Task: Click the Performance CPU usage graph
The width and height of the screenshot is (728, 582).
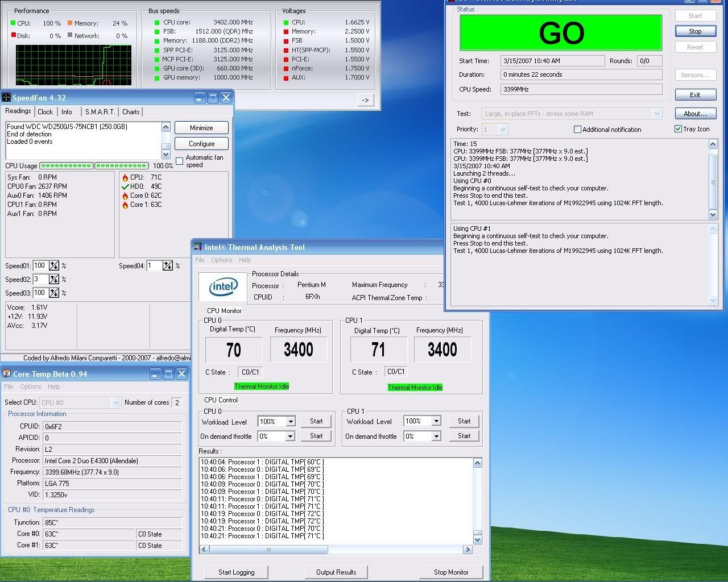Action: tap(73, 65)
